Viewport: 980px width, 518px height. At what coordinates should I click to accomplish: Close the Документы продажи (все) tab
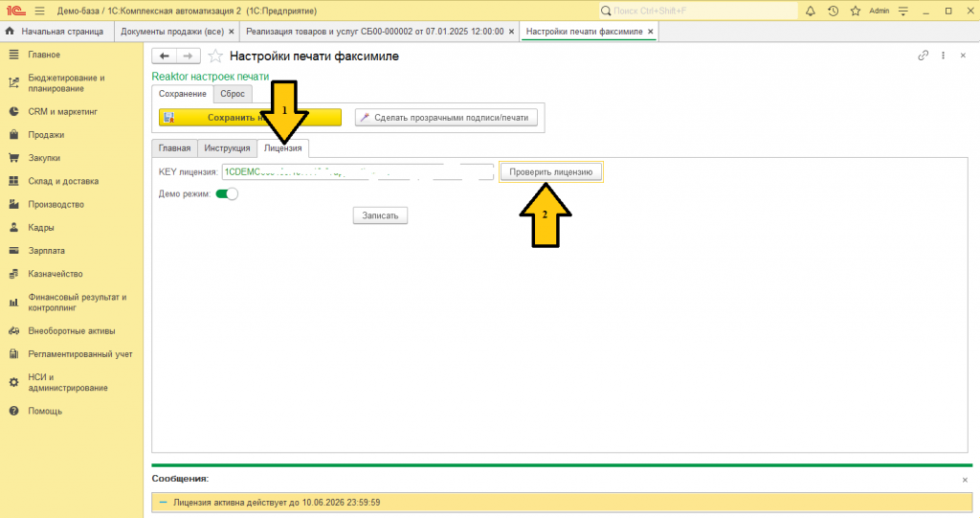pos(232,32)
